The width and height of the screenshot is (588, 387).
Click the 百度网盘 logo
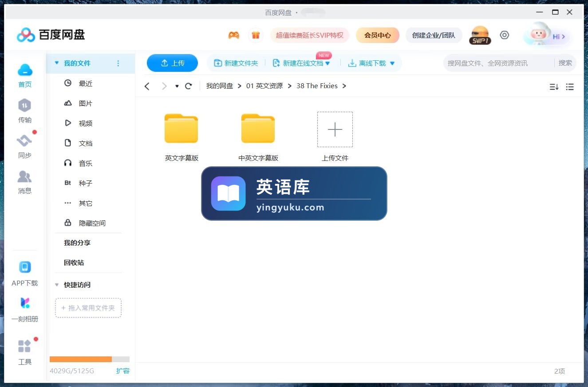point(51,35)
